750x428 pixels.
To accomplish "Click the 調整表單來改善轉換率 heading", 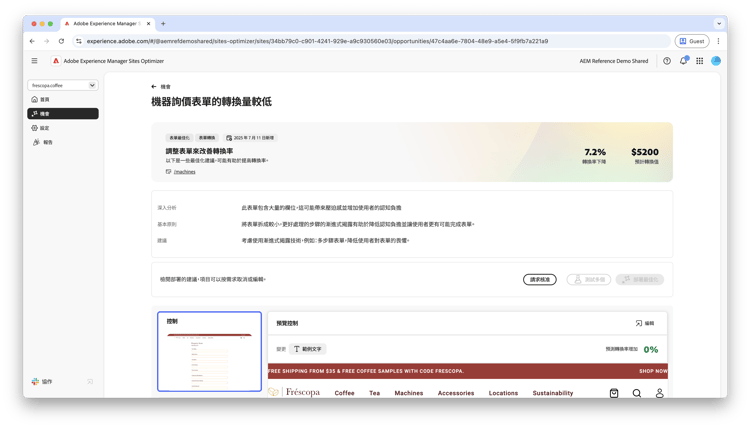I will [x=199, y=151].
